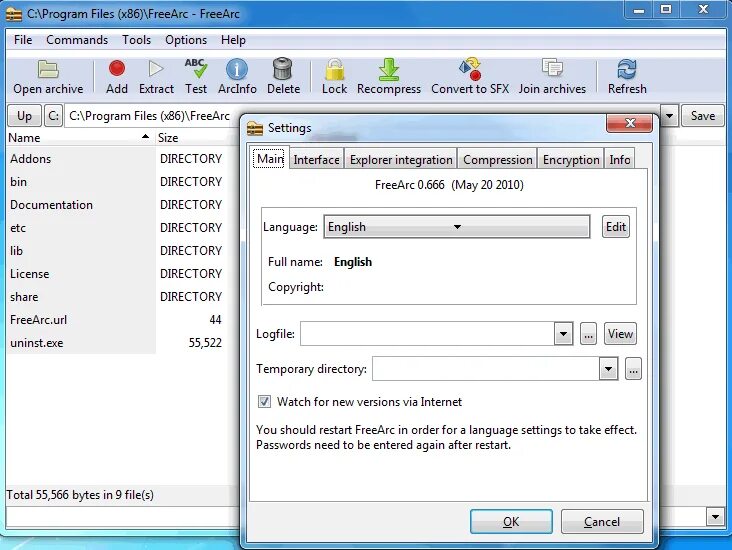Click the Recompress toolbar icon
The height and width of the screenshot is (550, 732).
pyautogui.click(x=388, y=69)
